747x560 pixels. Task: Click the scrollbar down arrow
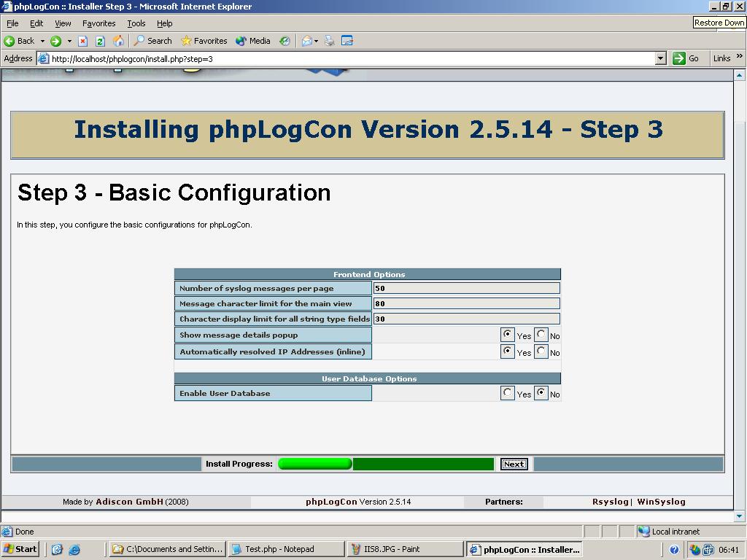click(x=739, y=516)
